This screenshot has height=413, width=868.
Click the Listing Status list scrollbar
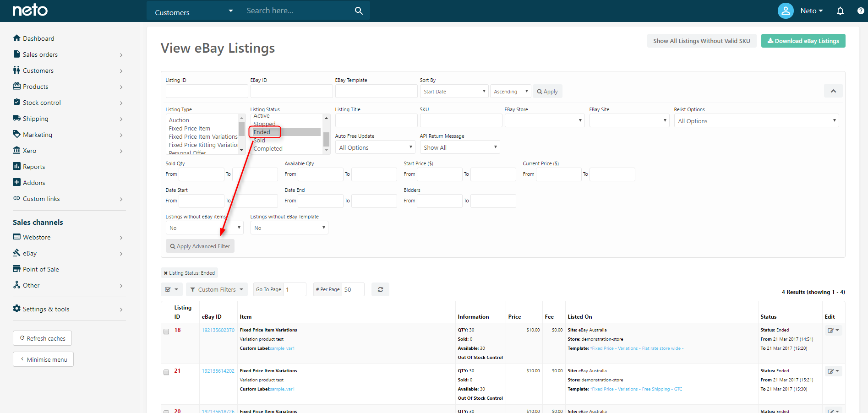327,134
